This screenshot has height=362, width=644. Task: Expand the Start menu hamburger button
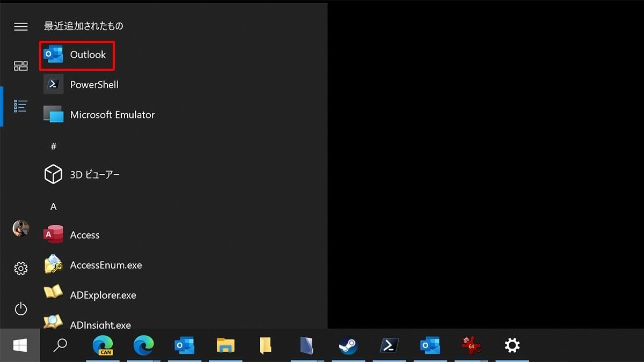[x=21, y=26]
